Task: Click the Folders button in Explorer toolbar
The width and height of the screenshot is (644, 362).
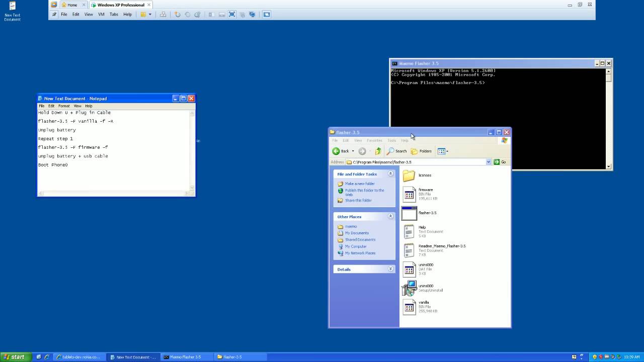Action: (x=422, y=151)
